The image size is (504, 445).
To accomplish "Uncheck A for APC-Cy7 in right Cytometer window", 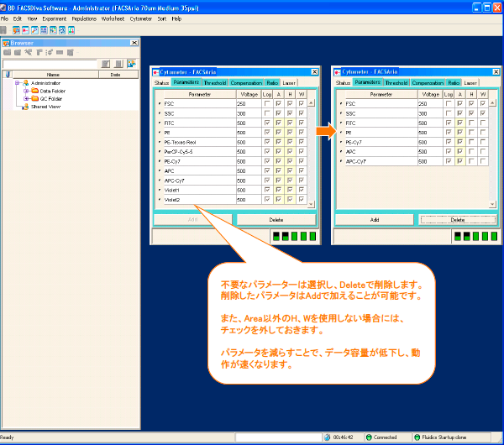I will tap(459, 161).
